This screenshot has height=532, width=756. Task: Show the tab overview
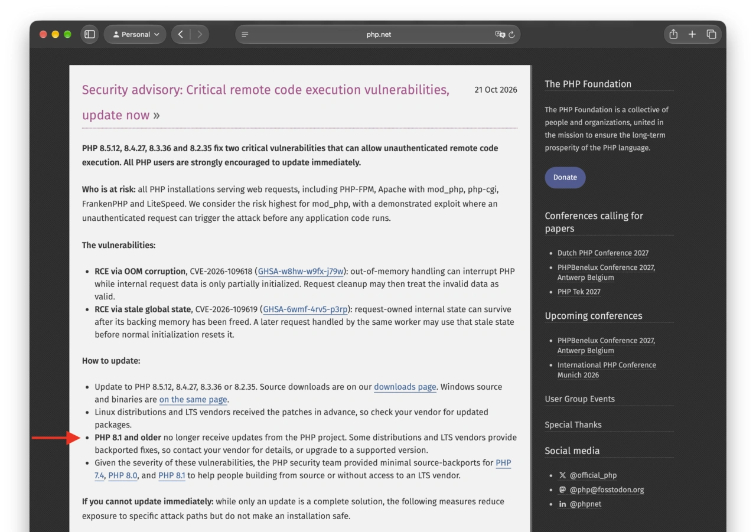click(711, 34)
